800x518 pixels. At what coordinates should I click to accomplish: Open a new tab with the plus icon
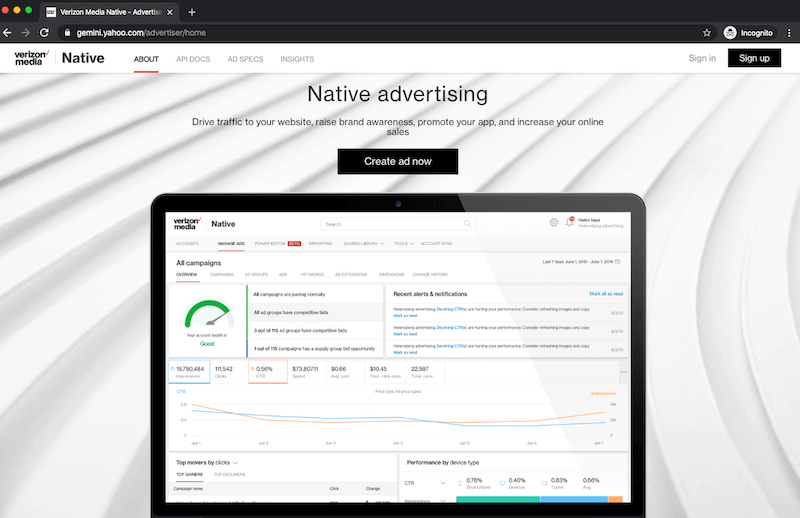pyautogui.click(x=192, y=12)
